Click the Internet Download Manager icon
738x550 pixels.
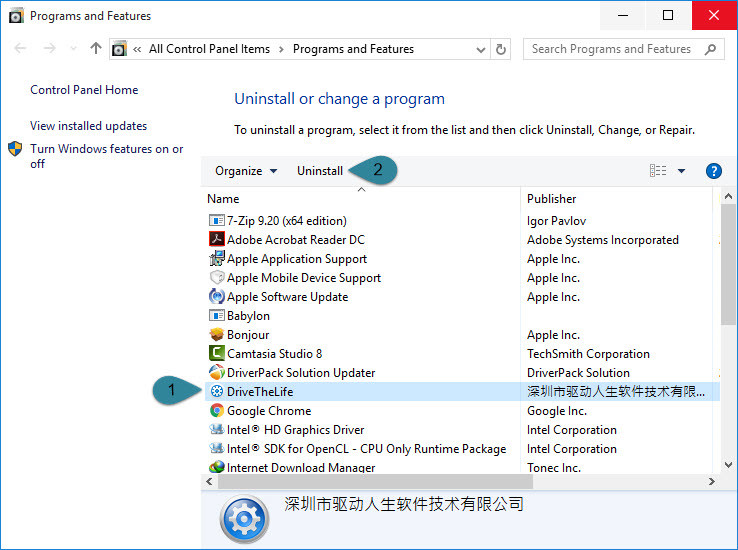click(217, 467)
